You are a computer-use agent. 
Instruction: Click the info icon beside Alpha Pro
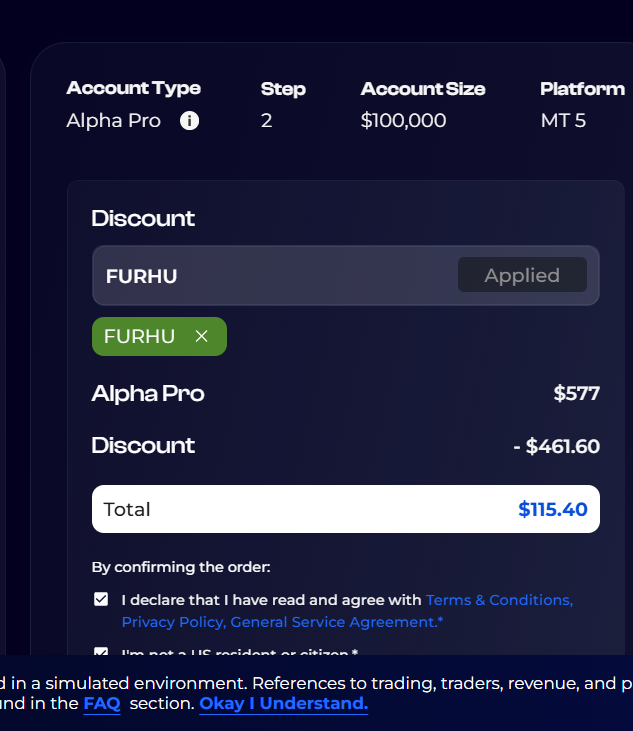click(x=189, y=121)
